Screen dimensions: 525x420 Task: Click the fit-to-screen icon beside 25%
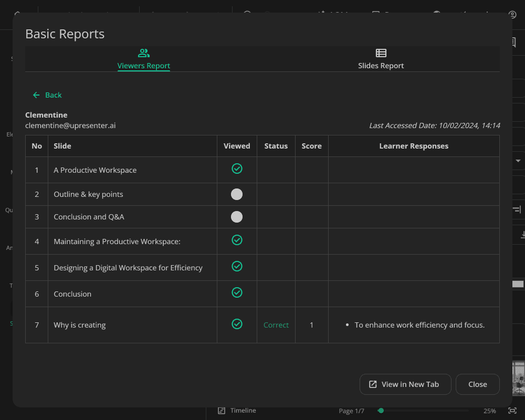512,411
